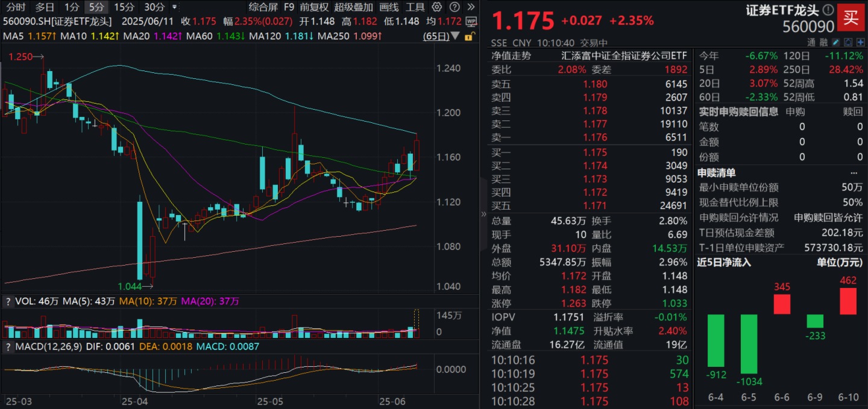
Task: Open the 65日 range dropdown triangle
Action: point(456,36)
